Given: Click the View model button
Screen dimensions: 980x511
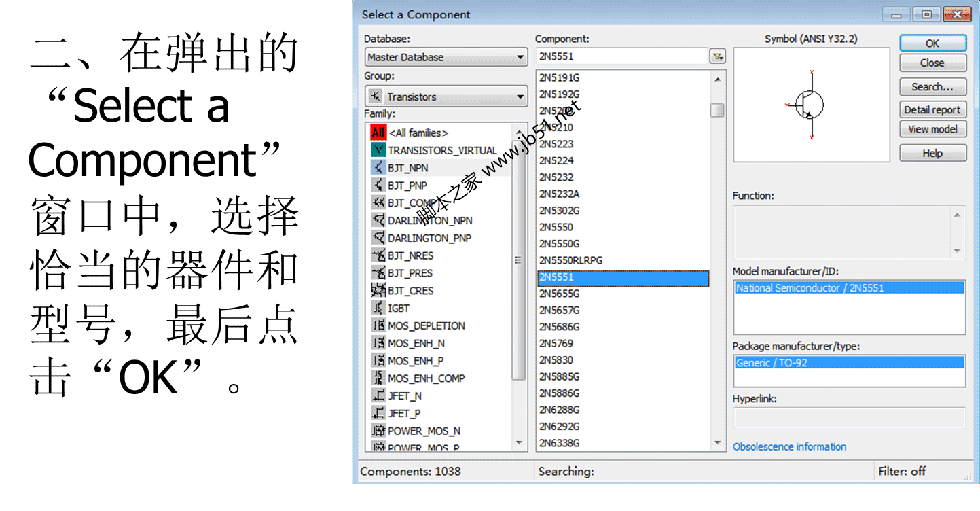Looking at the screenshot, I should click(x=932, y=129).
